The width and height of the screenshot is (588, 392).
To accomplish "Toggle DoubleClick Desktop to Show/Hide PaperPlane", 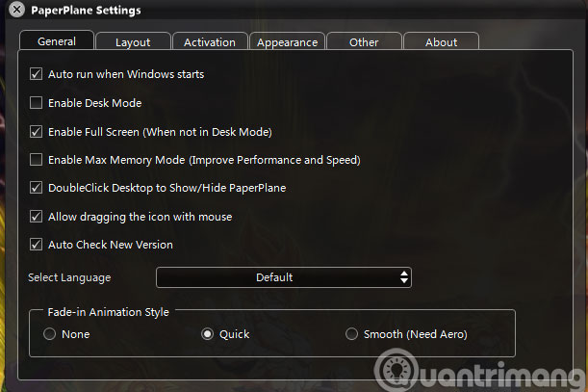I will click(x=36, y=188).
